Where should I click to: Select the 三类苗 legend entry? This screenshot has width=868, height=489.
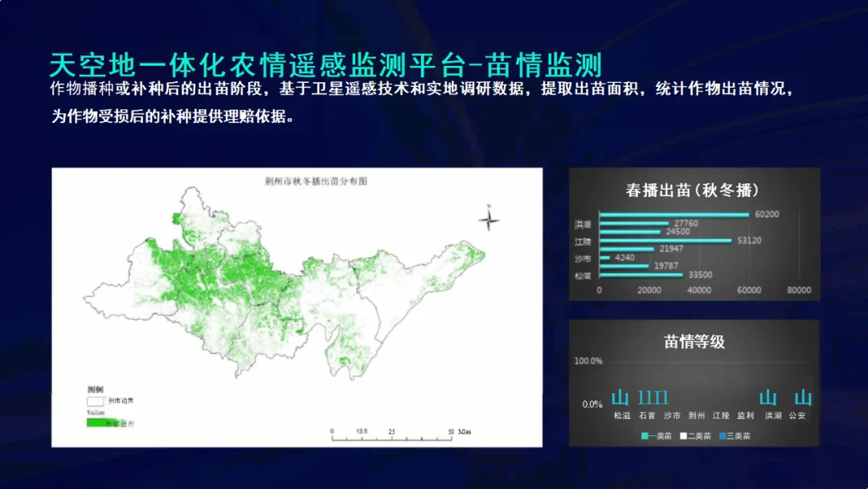(x=735, y=436)
